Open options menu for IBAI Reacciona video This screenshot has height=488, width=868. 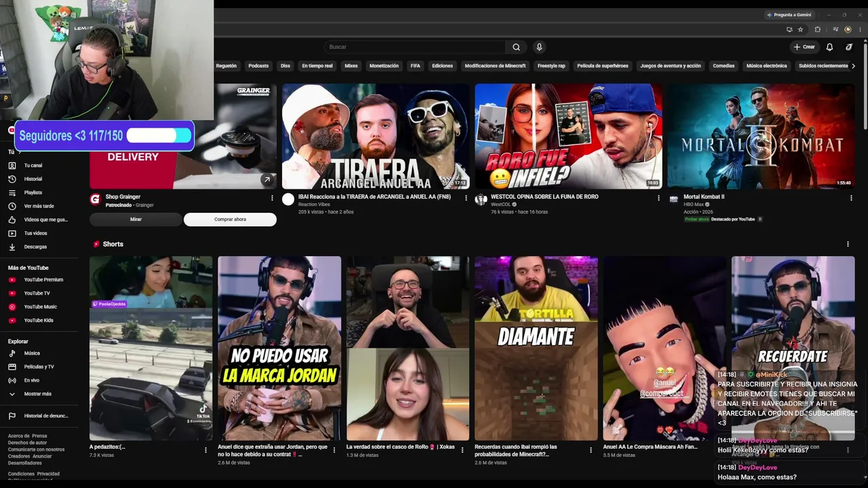465,198
